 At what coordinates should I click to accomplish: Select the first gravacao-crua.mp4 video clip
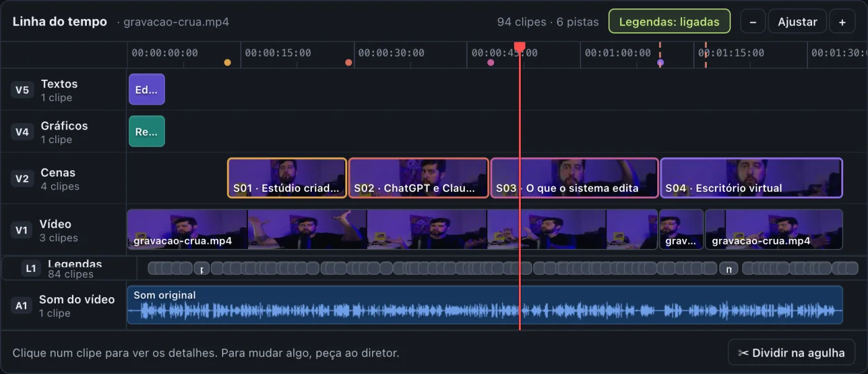point(392,229)
